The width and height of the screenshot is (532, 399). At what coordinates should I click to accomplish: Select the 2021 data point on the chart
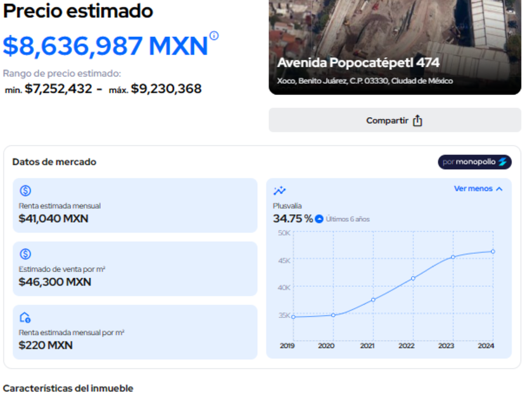pyautogui.click(x=373, y=300)
